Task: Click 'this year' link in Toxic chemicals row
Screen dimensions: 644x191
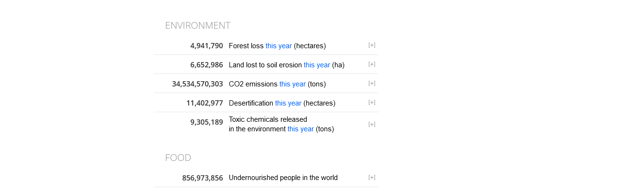Action: point(301,129)
